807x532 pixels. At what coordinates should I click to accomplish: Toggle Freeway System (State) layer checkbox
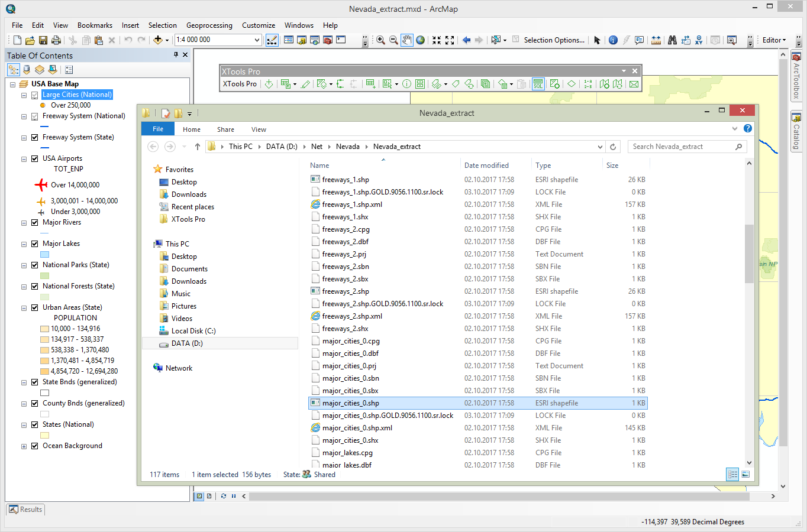click(x=34, y=138)
